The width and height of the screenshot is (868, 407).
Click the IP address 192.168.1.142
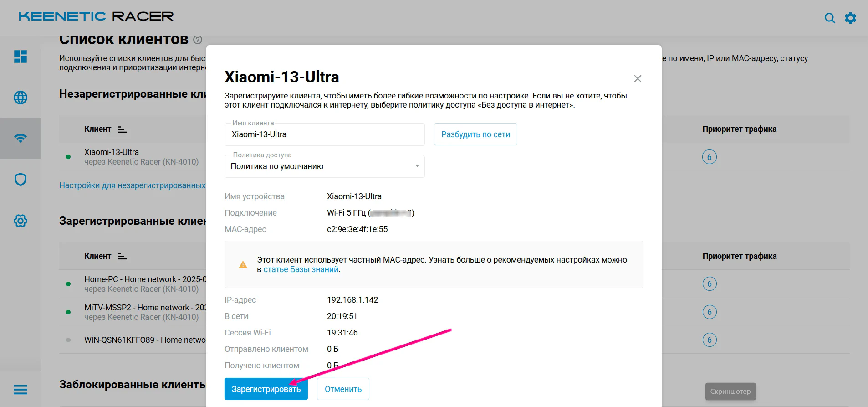[x=352, y=300]
